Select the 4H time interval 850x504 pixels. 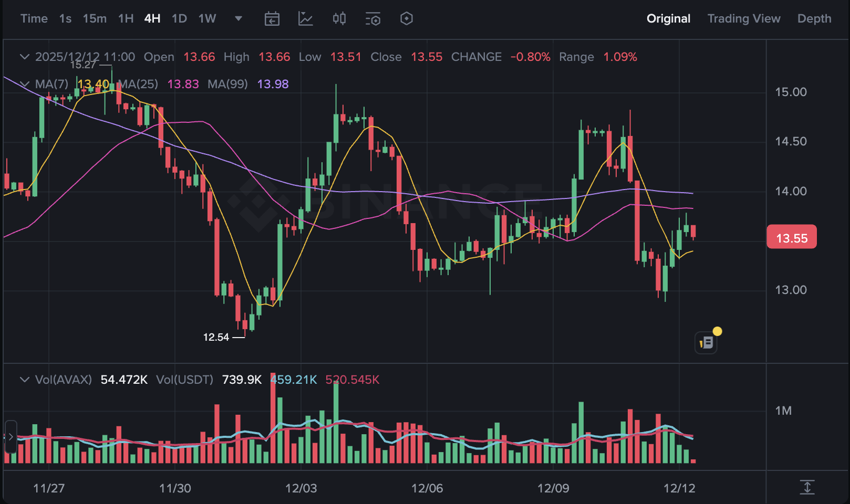coord(152,19)
